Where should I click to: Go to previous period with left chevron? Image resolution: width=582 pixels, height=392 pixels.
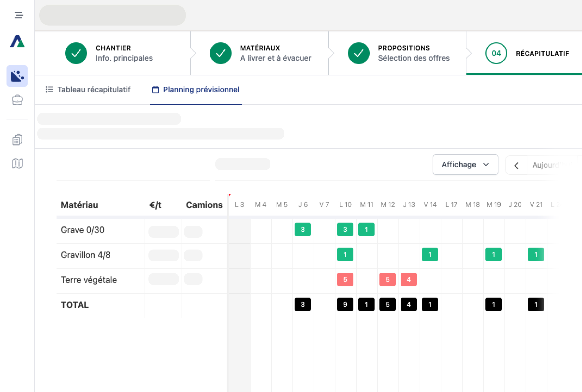click(x=516, y=165)
